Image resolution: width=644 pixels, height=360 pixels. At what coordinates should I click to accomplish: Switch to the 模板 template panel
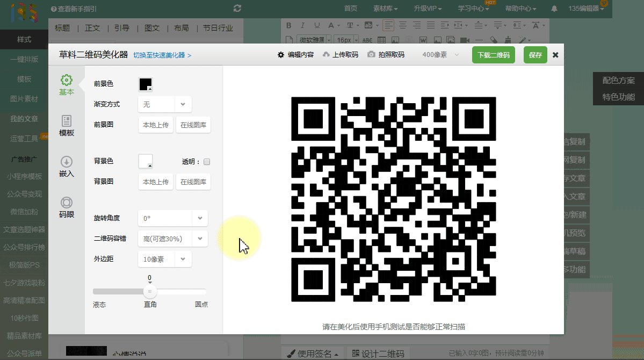click(x=67, y=126)
